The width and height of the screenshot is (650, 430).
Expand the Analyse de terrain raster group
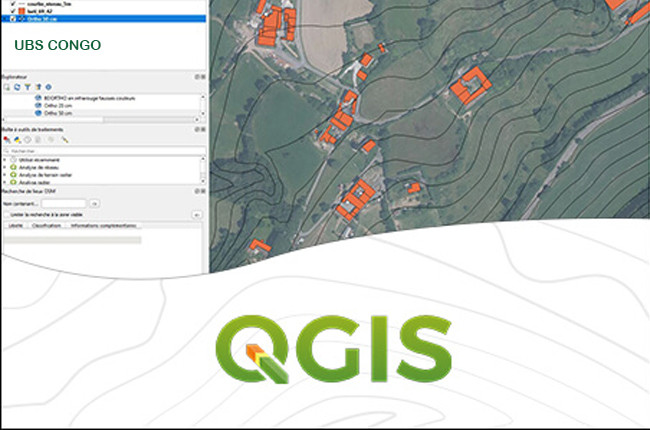[6, 175]
